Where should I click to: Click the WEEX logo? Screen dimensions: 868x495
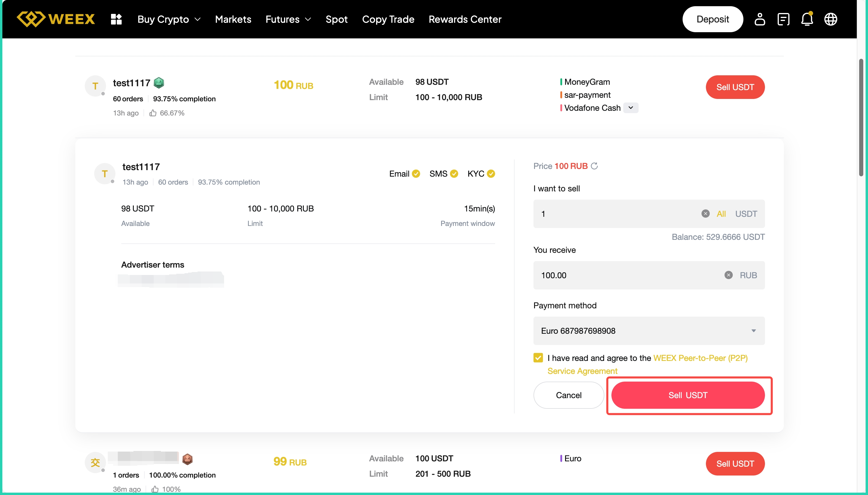[56, 19]
